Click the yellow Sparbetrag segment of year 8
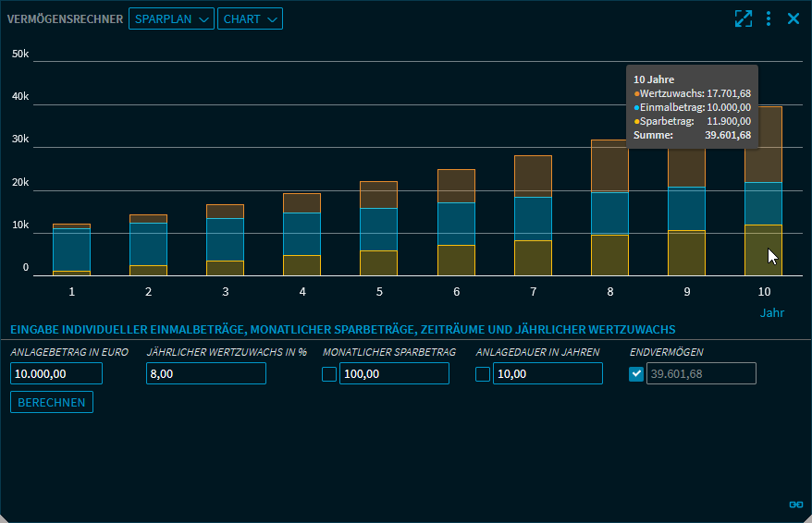Screen dimensions: 812x523 click(610, 255)
